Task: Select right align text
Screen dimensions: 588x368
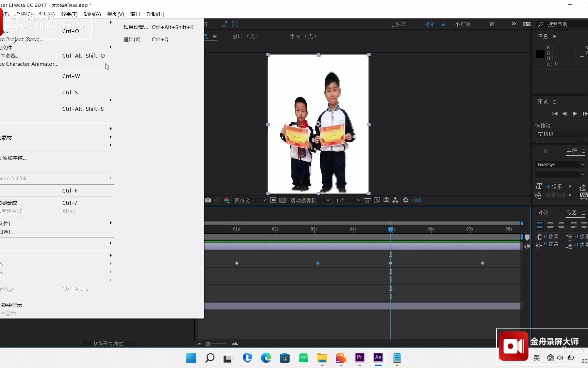Action: [x=561, y=225]
